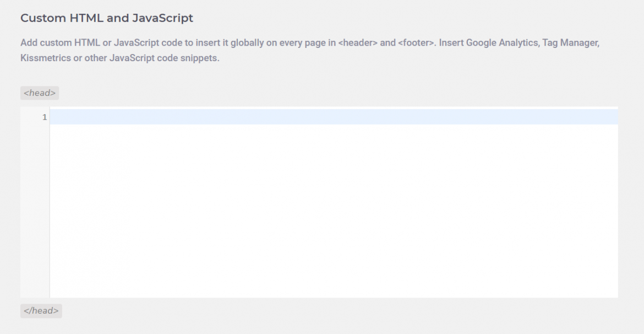Click the Custom HTML and JavaScript heading
Viewport: 644px width, 334px height.
coord(106,18)
